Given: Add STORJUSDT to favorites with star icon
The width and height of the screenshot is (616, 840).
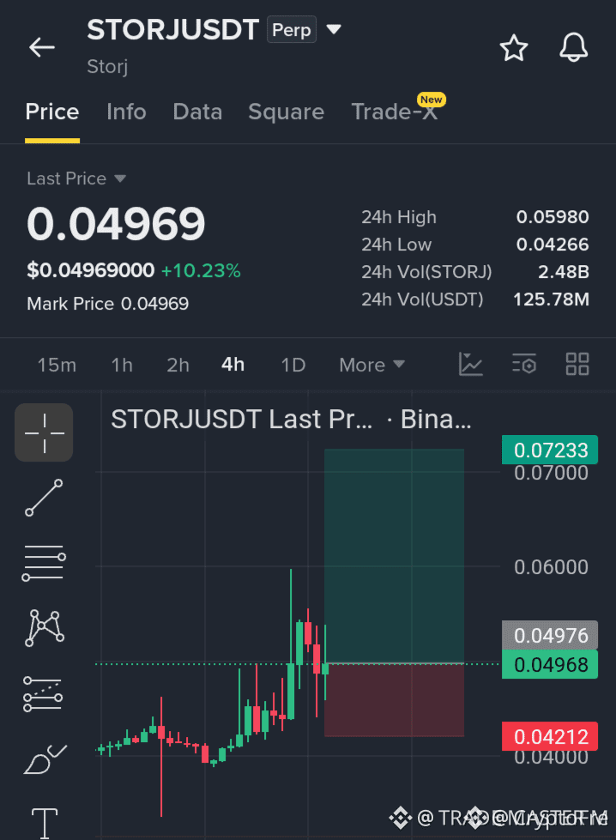Looking at the screenshot, I should point(514,48).
